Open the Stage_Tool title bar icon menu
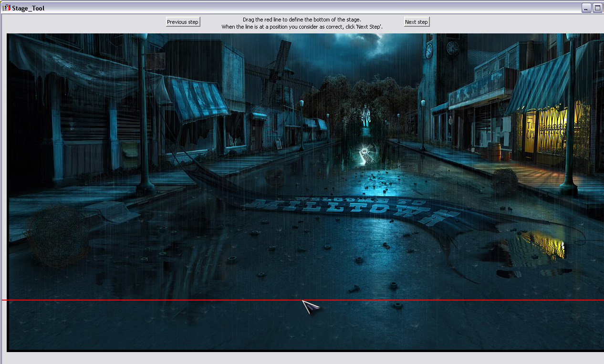 click(7, 8)
